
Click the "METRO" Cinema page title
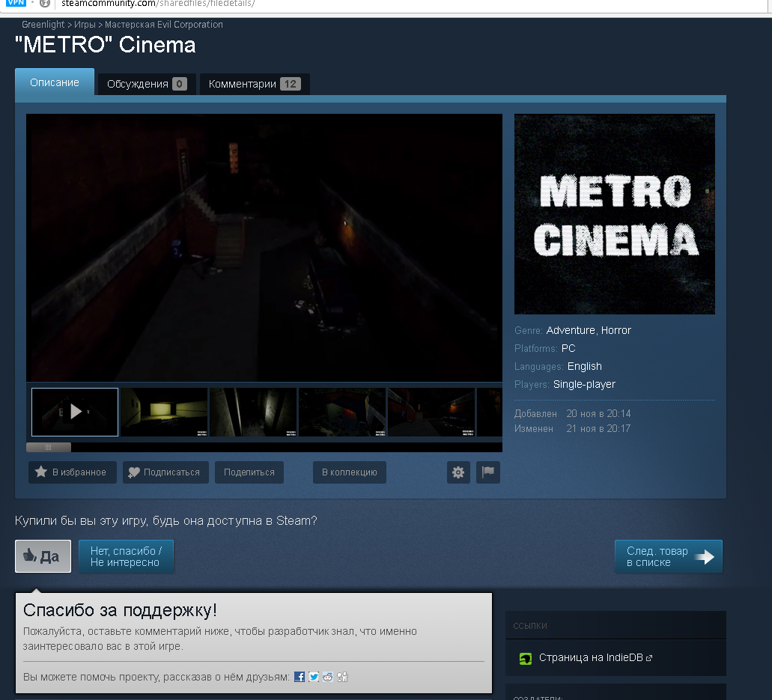106,45
